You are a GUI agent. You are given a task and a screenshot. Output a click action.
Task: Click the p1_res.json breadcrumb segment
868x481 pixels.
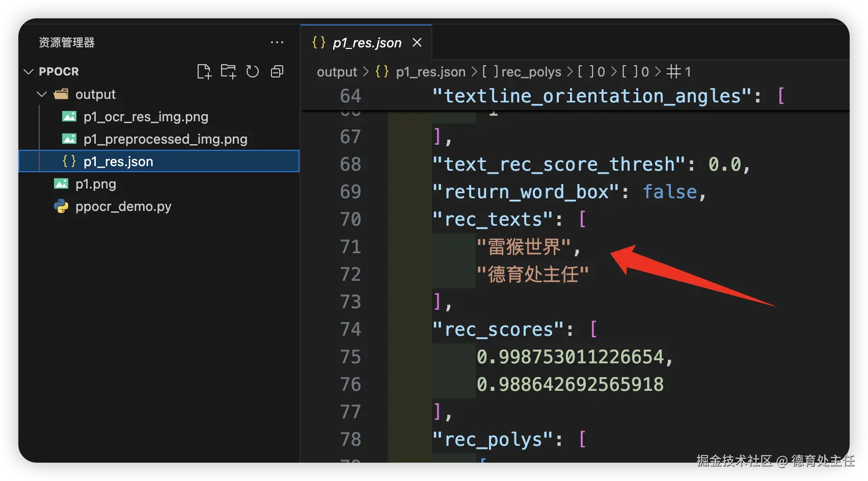pos(430,72)
